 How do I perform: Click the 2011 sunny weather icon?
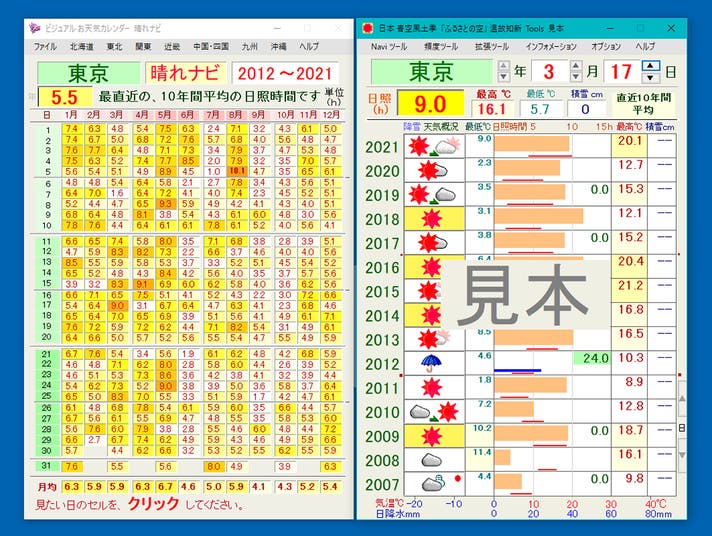pos(432,387)
